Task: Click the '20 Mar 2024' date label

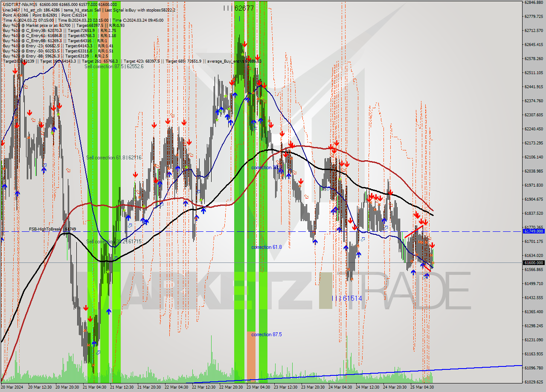Action: point(12,387)
